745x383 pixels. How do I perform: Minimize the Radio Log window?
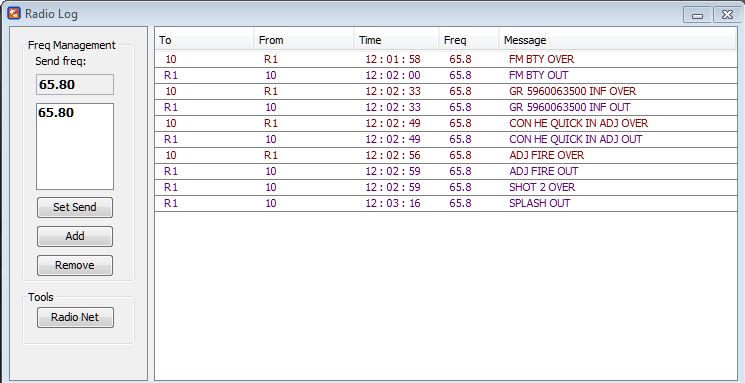[x=697, y=15]
